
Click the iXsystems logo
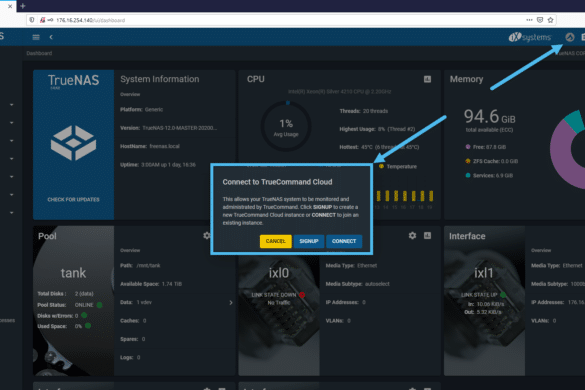tap(530, 37)
